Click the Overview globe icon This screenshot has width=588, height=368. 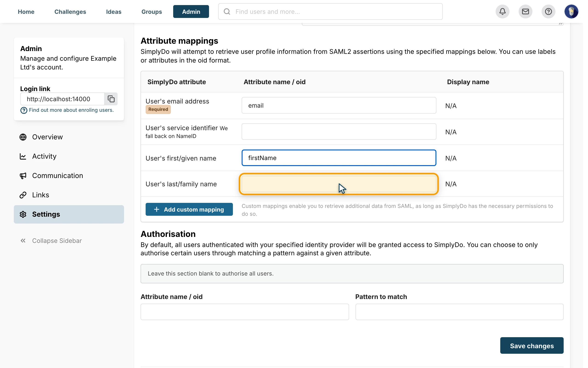23,137
